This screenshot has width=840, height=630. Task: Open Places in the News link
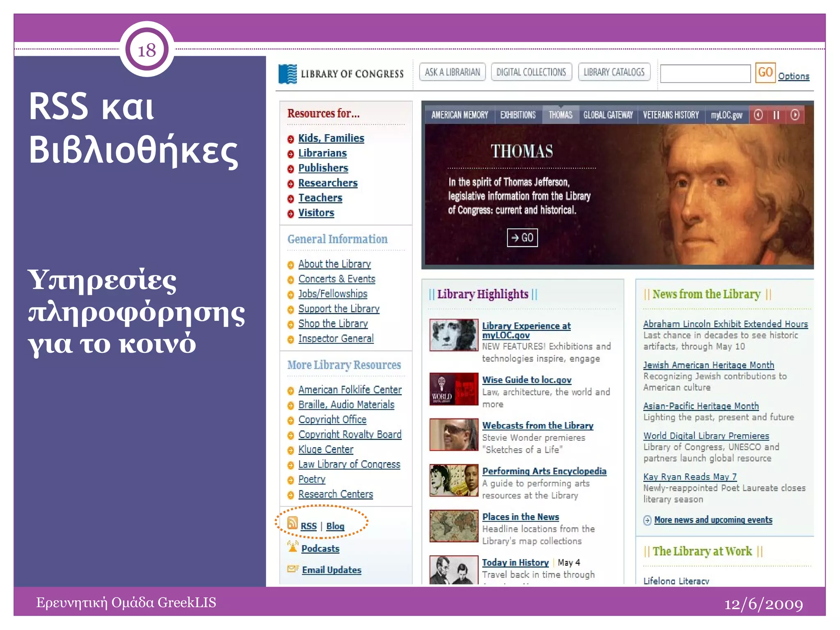(x=520, y=517)
